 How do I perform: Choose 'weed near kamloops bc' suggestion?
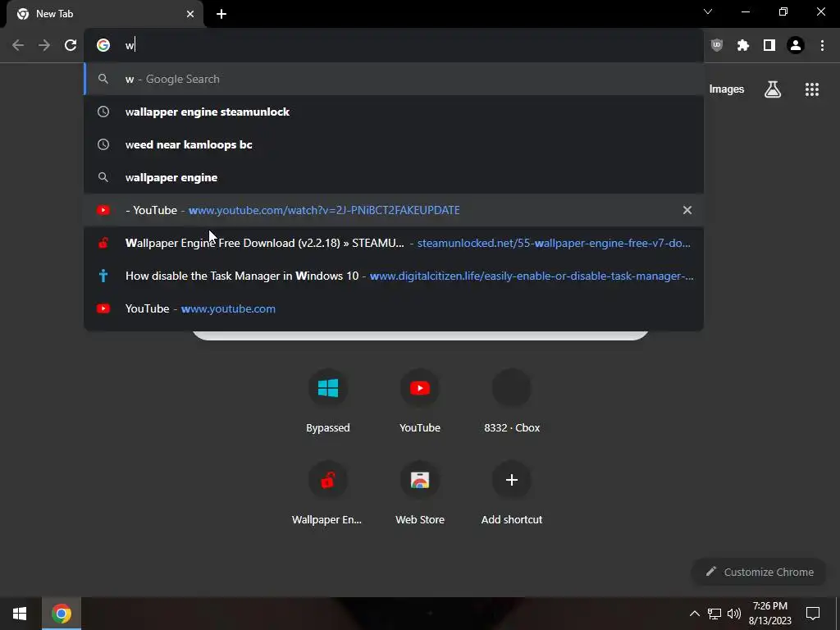(x=394, y=144)
